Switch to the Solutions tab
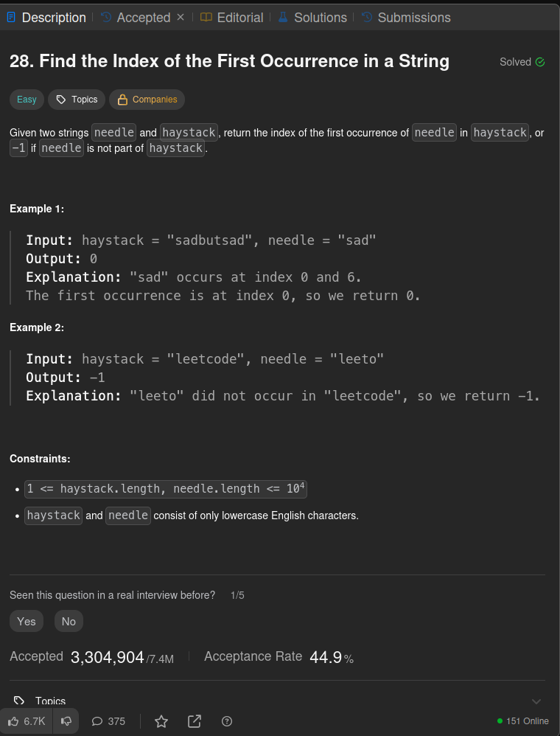Screen dimensions: 560x736 312,18
